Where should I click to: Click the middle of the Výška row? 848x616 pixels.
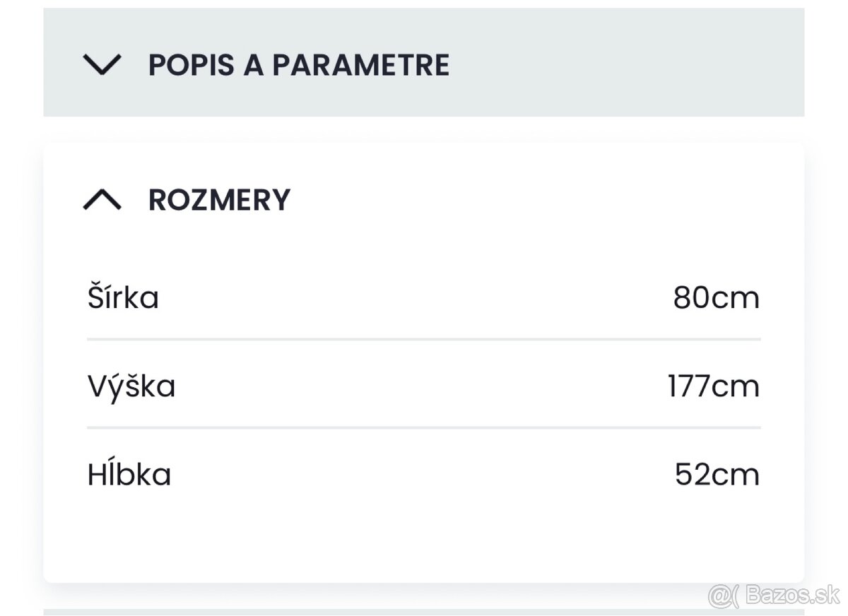point(424,386)
